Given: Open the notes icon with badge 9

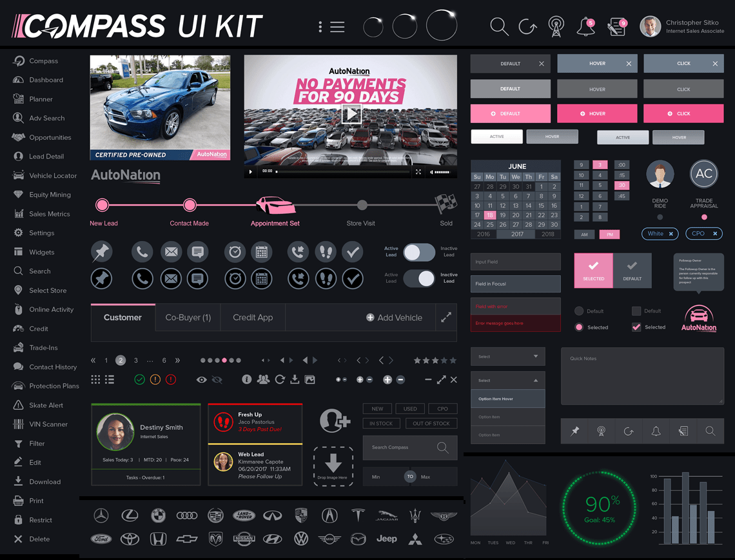Looking at the screenshot, I should point(617,26).
